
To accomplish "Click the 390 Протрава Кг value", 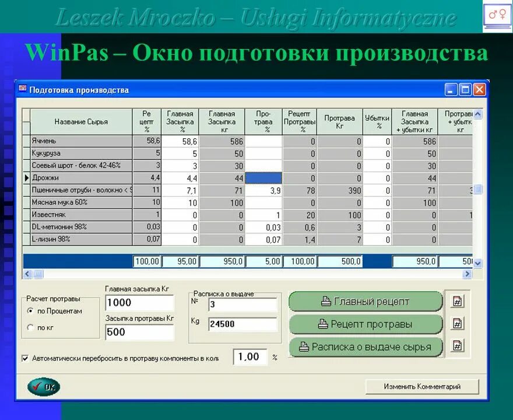I will 340,191.
